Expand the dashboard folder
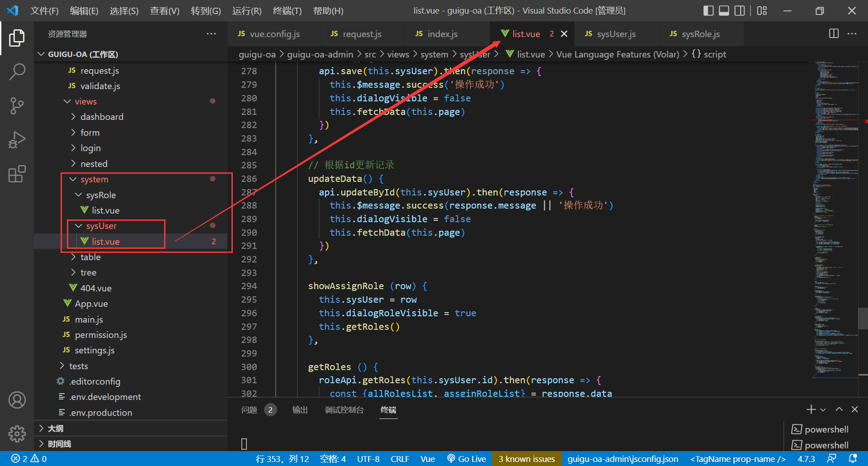The image size is (868, 466). [x=102, y=117]
